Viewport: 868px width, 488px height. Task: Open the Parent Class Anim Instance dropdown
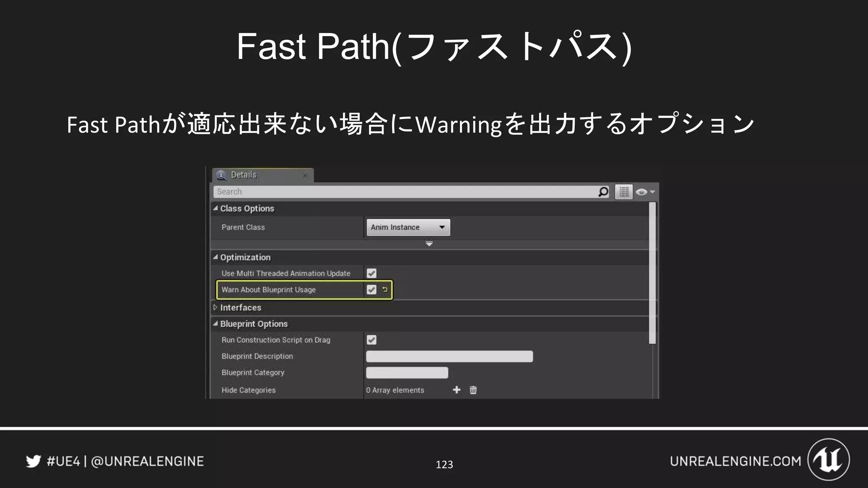[x=408, y=227]
